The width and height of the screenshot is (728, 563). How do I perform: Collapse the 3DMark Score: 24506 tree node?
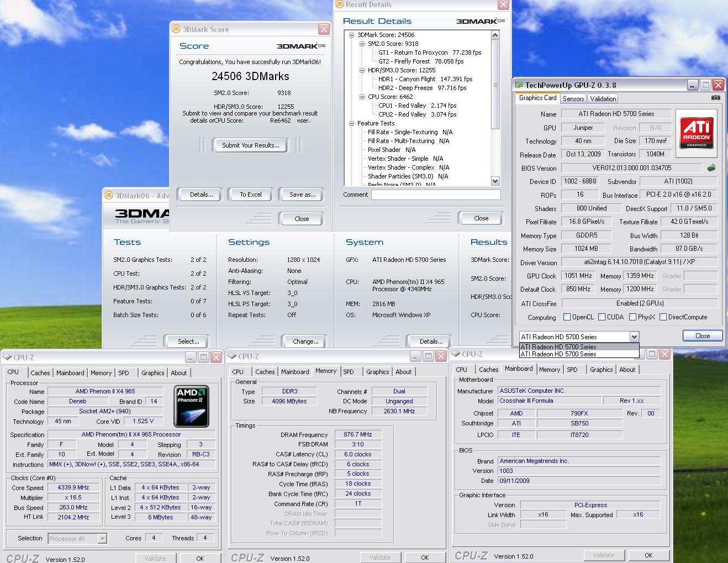tap(353, 35)
